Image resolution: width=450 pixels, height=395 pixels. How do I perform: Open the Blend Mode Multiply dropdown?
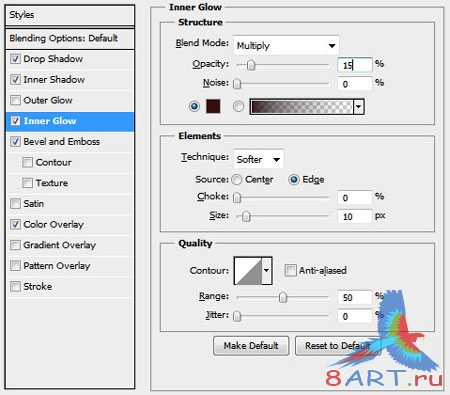pyautogui.click(x=286, y=45)
